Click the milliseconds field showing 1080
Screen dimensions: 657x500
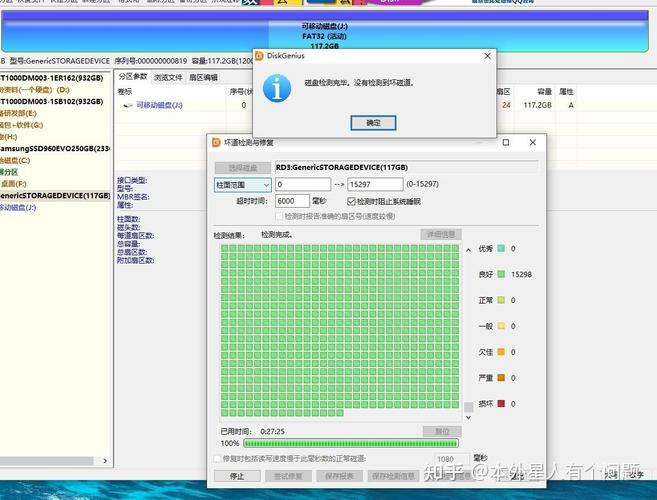(452, 459)
